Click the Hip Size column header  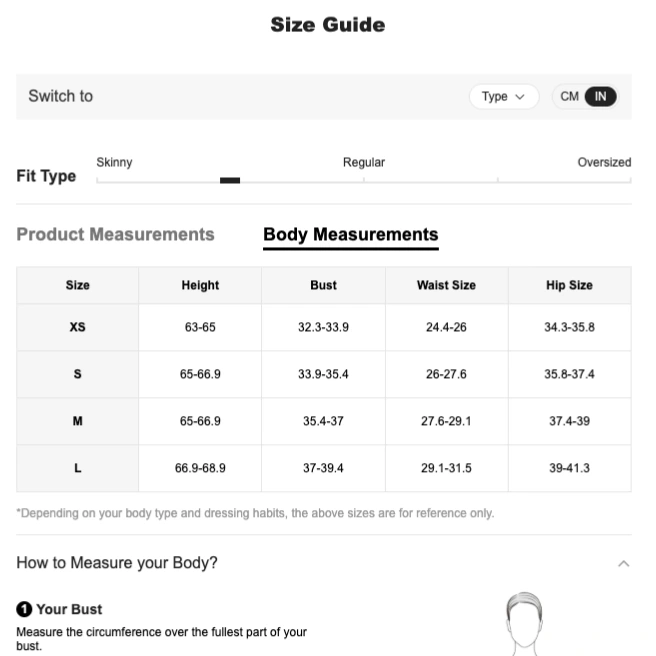pos(569,285)
